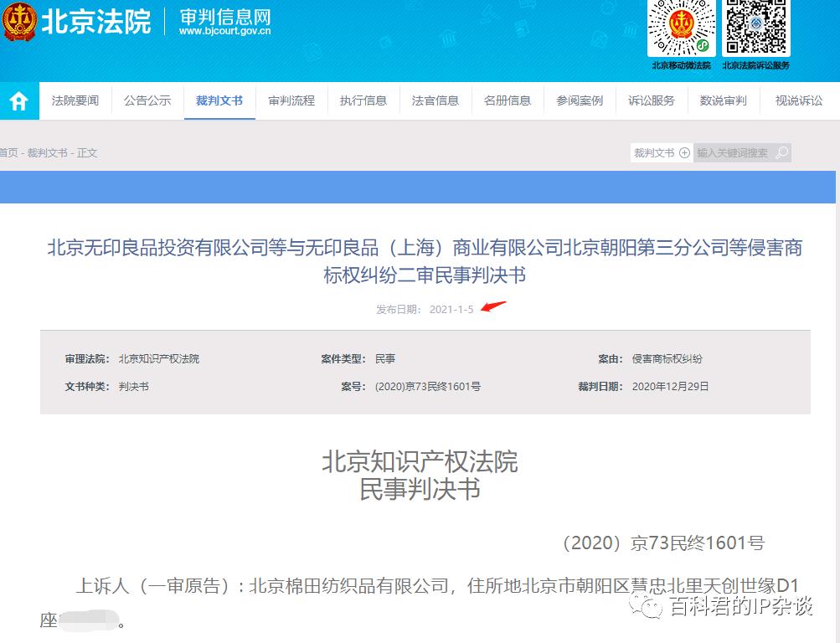Click the home icon in the navigation bar

18,100
